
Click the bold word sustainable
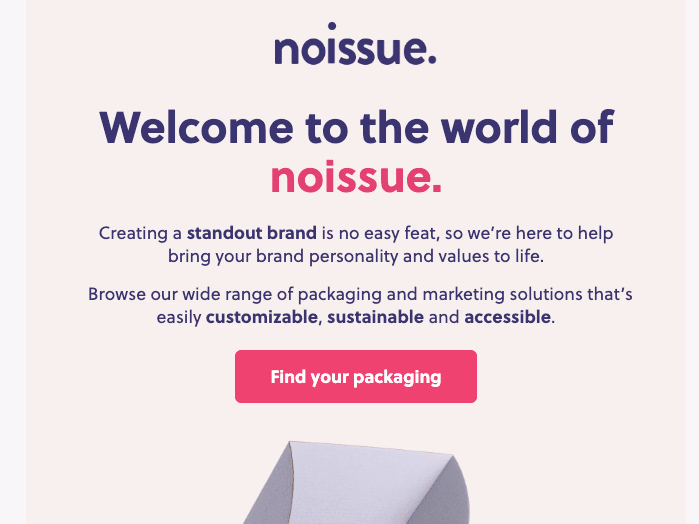[377, 318]
